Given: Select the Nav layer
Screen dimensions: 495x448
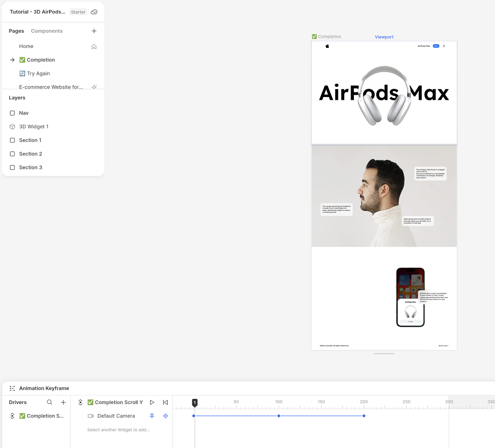Looking at the screenshot, I should coord(24,113).
